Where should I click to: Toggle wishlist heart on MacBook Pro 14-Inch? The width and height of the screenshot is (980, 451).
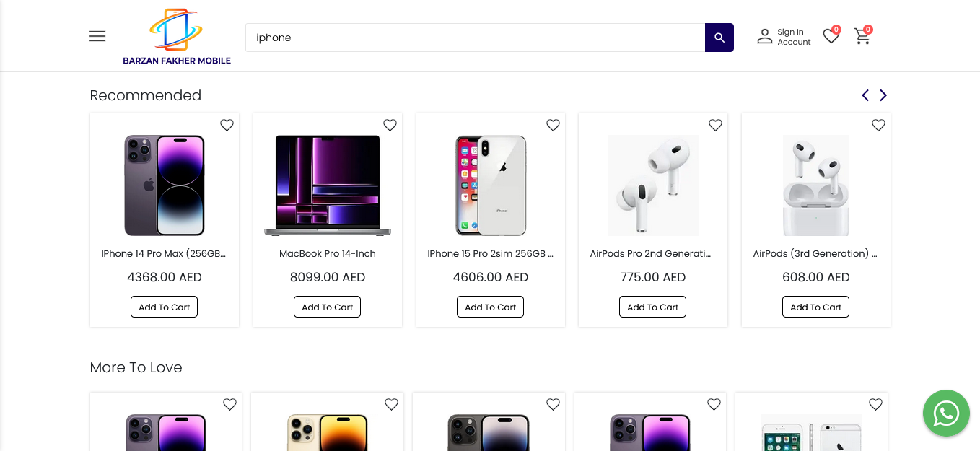tap(390, 125)
